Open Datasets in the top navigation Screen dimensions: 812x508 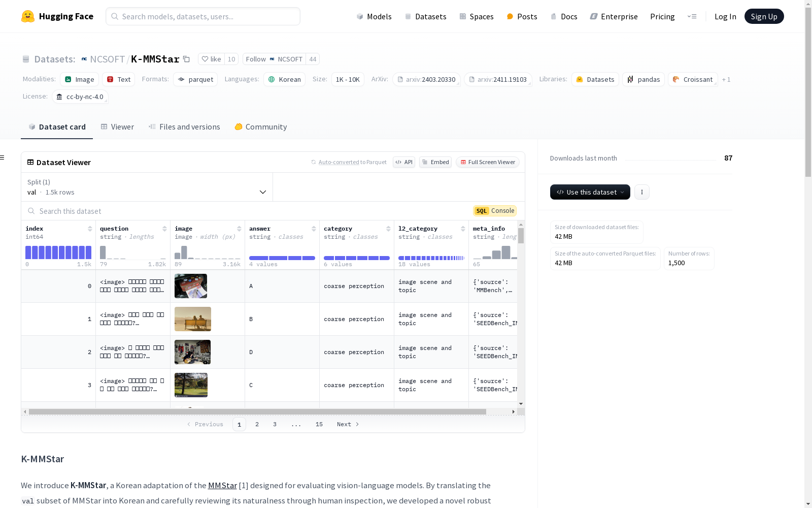(425, 16)
